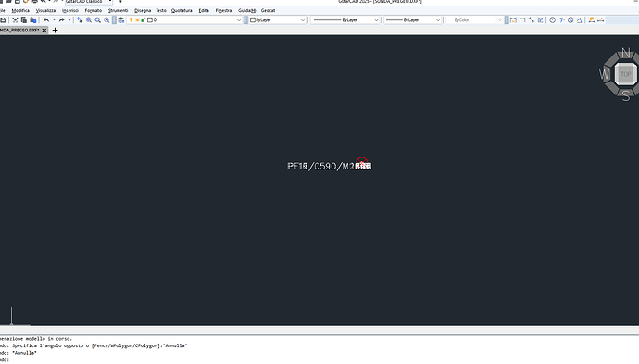Screen dimensions: 639x364
Task: Add a new drawing tab with plus
Action: click(x=55, y=31)
